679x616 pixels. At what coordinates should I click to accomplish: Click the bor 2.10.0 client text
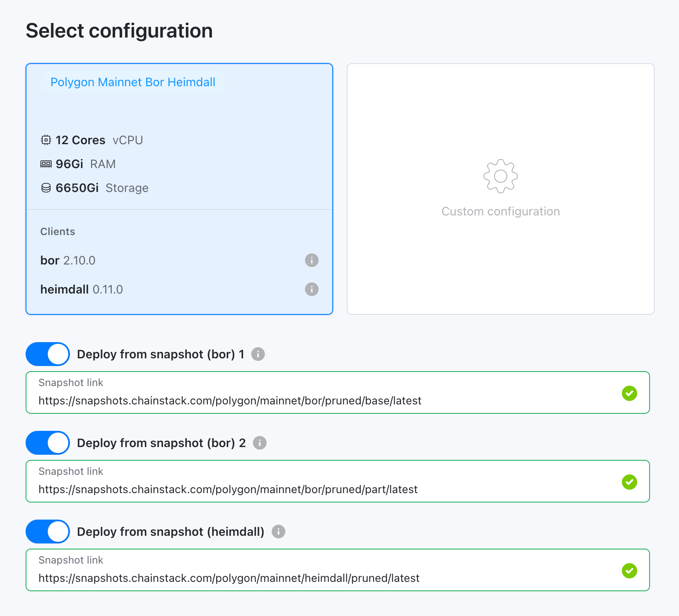(68, 260)
